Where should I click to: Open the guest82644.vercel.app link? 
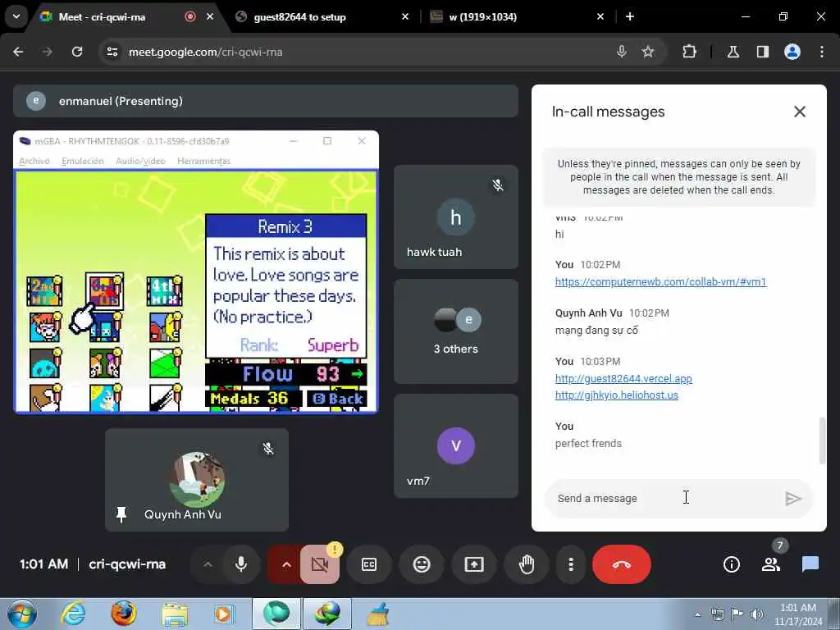[623, 379]
